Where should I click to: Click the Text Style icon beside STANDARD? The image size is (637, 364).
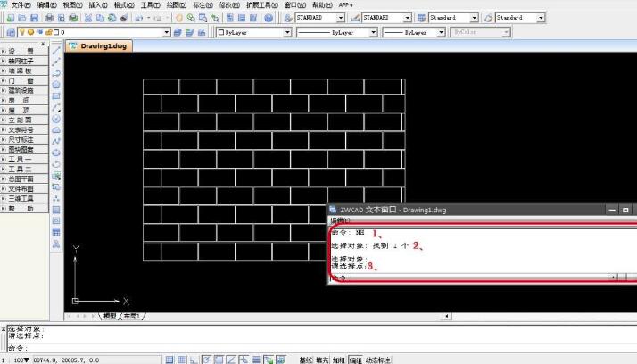tap(288, 18)
